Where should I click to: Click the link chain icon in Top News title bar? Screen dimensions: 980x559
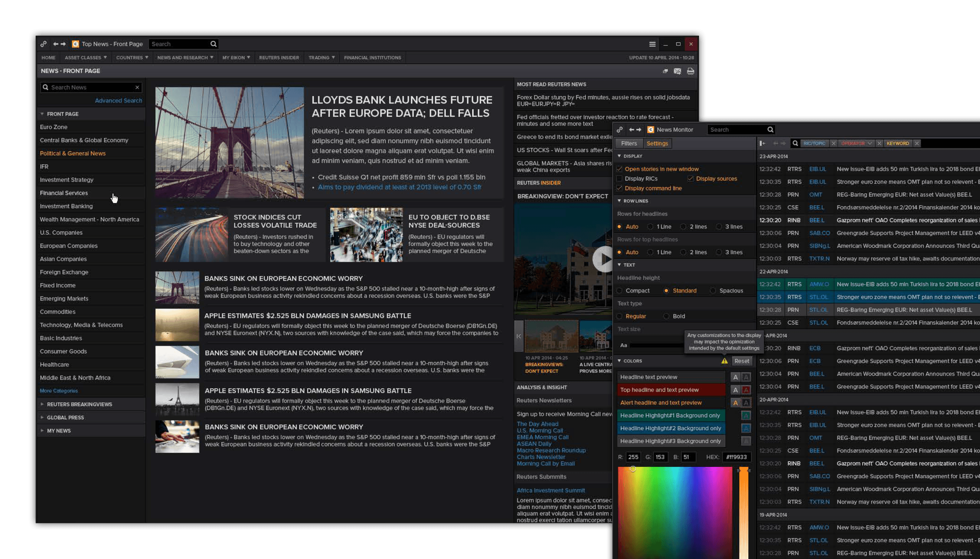click(x=43, y=44)
